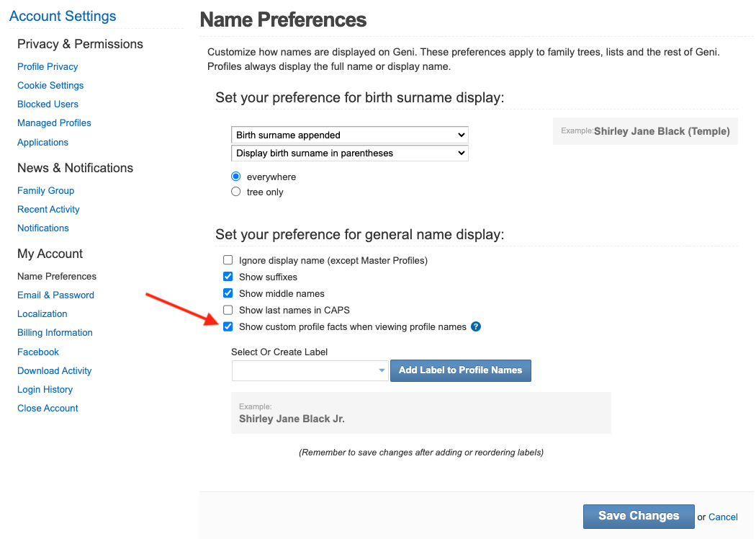Click the Save Changes button
Screen dimensions: 756x539
(639, 516)
